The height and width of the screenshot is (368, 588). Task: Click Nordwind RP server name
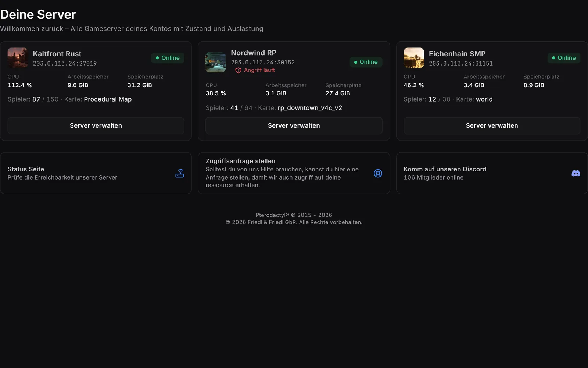(x=254, y=53)
